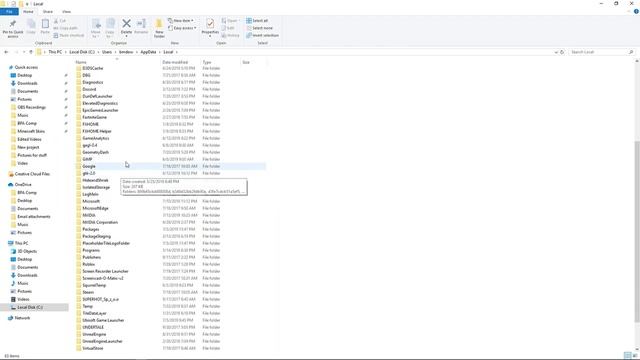Select Network in navigation pane

(22, 318)
